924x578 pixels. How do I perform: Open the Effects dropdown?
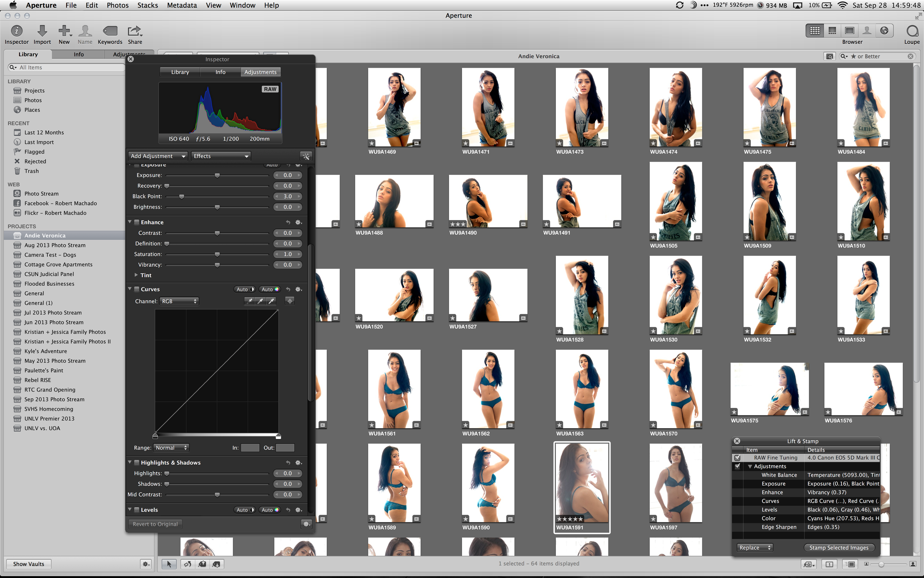click(221, 156)
